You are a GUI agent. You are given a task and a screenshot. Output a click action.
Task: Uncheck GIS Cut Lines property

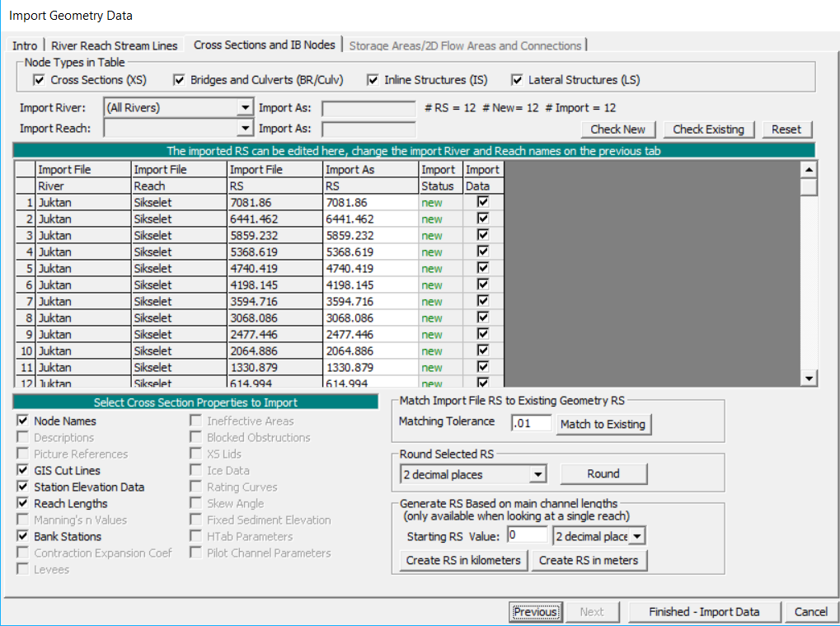click(22, 470)
